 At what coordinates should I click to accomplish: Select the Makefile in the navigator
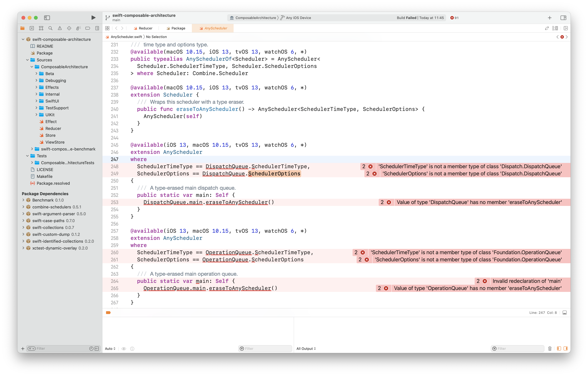(x=41, y=176)
